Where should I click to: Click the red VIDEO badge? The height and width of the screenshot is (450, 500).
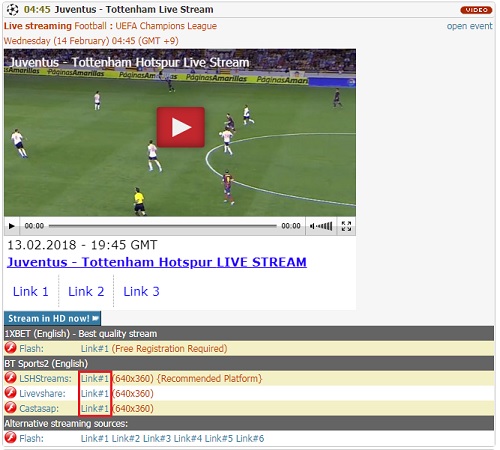coord(476,10)
